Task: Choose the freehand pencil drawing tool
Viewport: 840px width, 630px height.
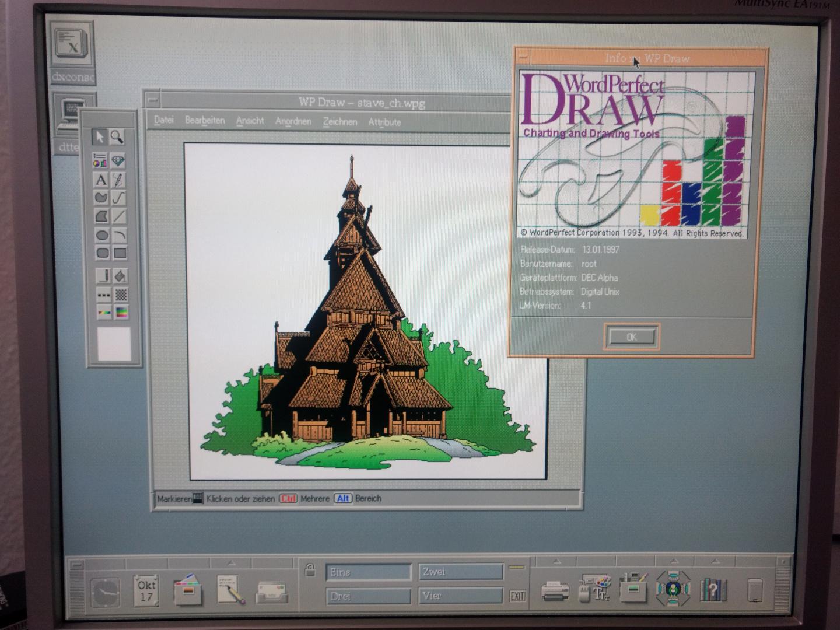Action: (x=118, y=180)
